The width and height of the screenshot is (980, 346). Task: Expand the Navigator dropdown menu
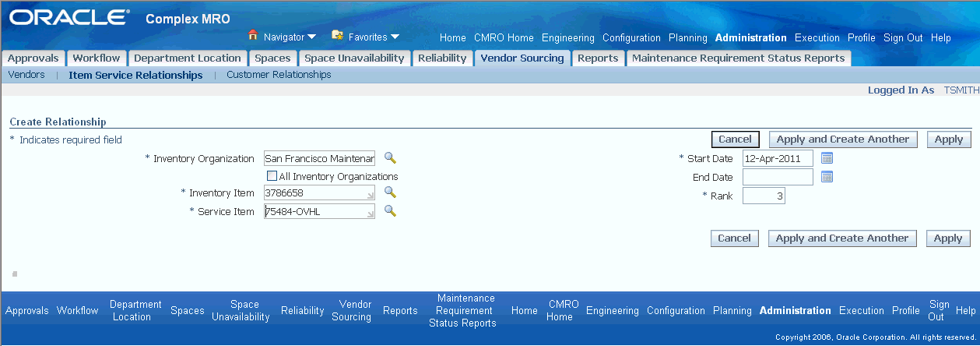[311, 37]
